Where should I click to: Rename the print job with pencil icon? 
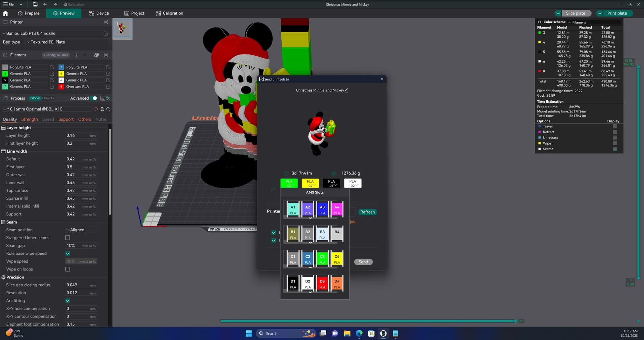click(x=346, y=90)
